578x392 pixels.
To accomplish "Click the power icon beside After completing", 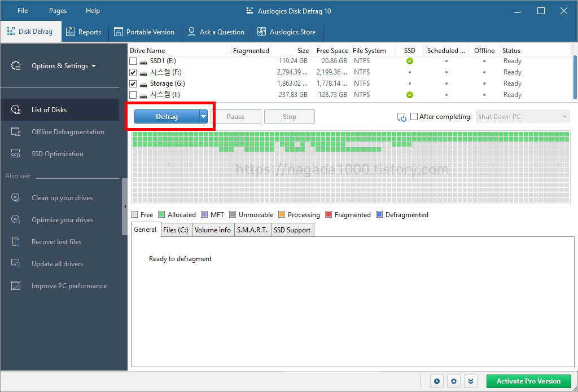I will click(401, 117).
